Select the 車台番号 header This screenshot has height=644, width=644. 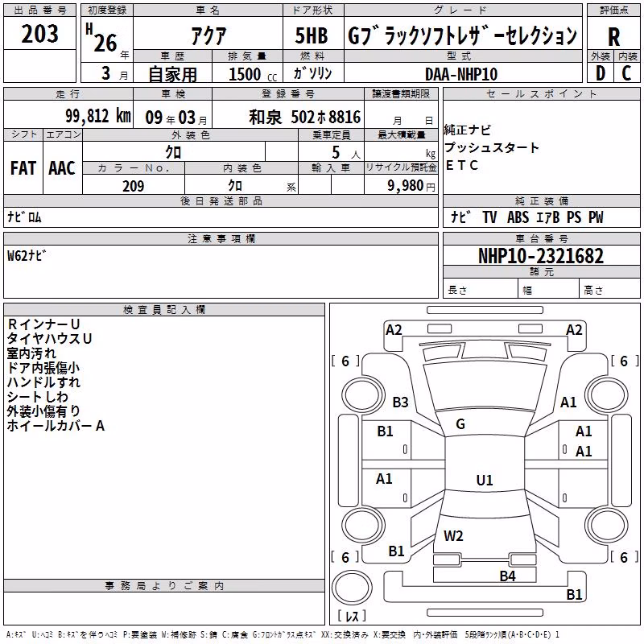point(541,238)
